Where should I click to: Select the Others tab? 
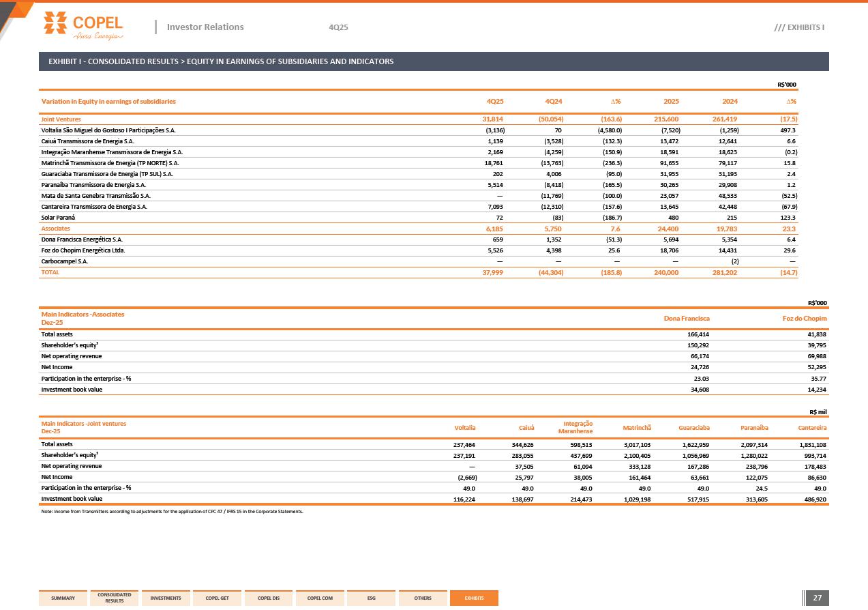(x=423, y=598)
